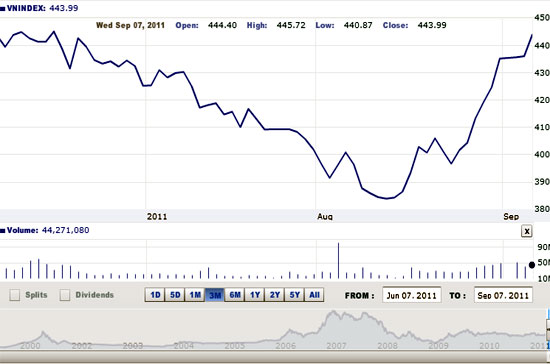Select the 1Y time range
The width and height of the screenshot is (550, 364).
pyautogui.click(x=255, y=295)
